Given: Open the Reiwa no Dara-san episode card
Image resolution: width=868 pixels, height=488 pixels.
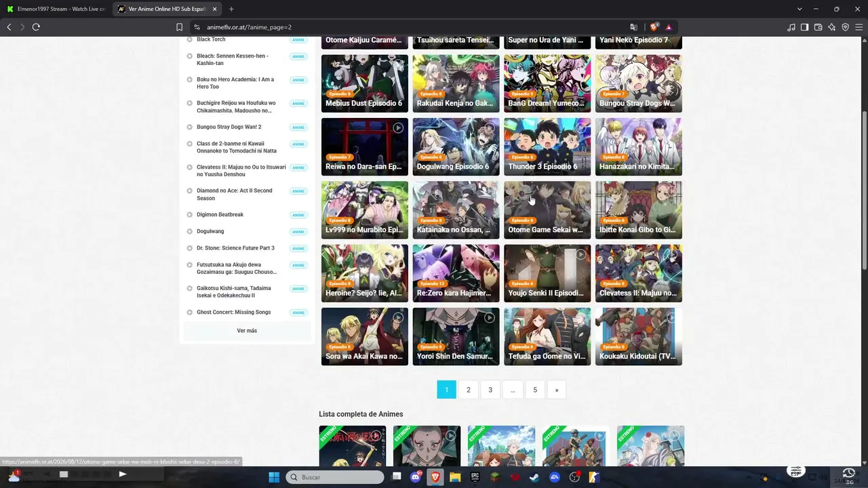Looking at the screenshot, I should [x=365, y=147].
